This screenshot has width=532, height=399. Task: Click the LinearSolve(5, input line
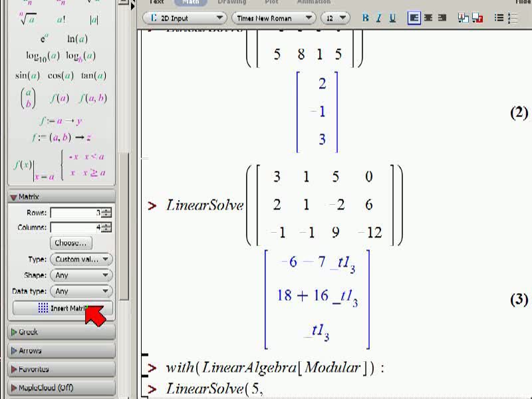(214, 389)
